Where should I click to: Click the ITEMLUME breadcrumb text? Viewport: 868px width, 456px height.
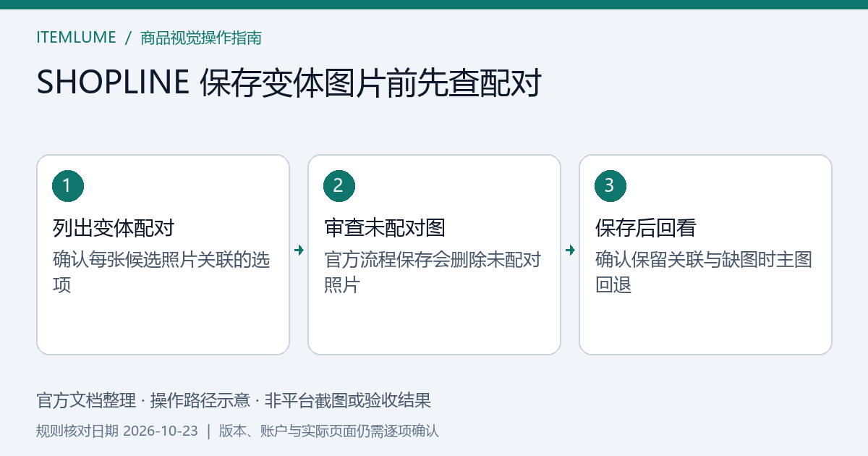tap(76, 38)
